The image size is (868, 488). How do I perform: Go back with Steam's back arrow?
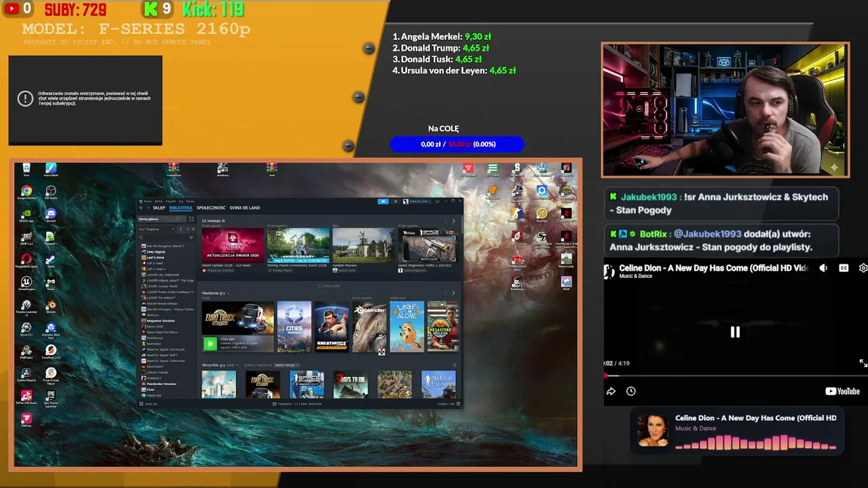click(x=141, y=208)
